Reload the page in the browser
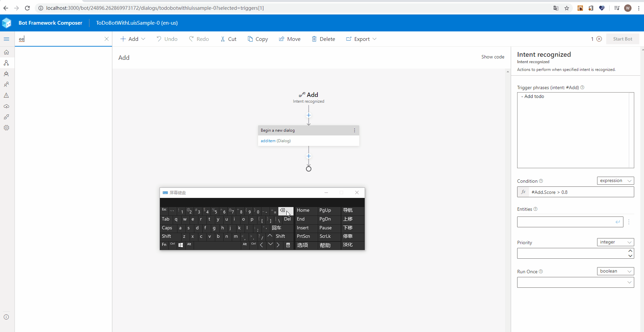This screenshot has height=332, width=644. 27,8
